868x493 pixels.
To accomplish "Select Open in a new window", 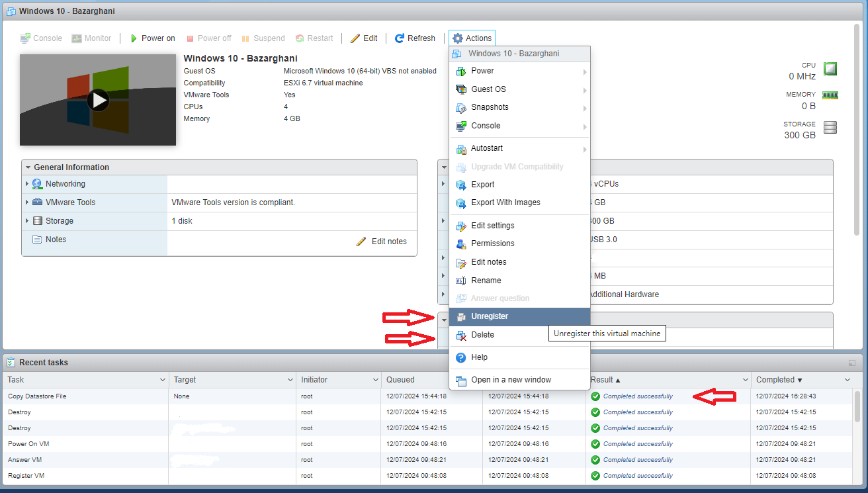I will (519, 380).
